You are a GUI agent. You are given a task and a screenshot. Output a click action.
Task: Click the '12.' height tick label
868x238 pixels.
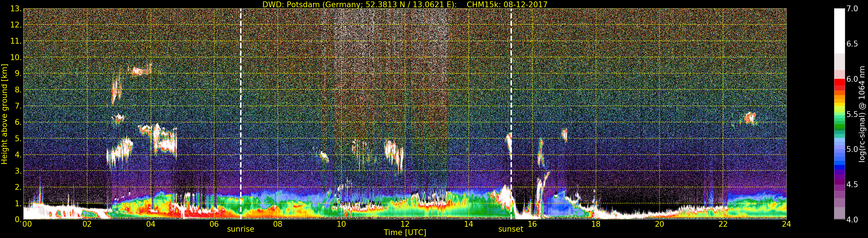16,25
